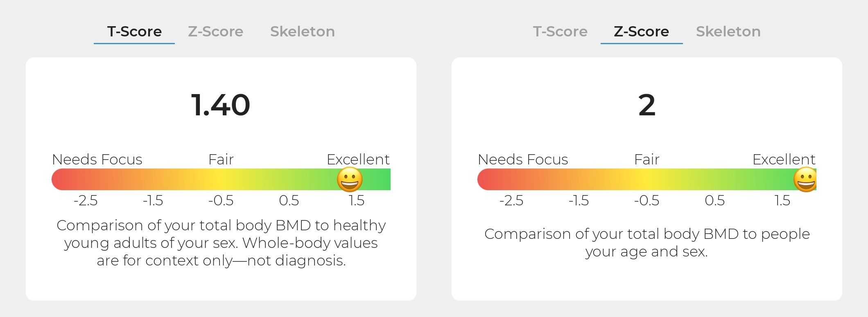Click the smiley face on the T-Score bar
This screenshot has width=868, height=317.
coord(350,180)
